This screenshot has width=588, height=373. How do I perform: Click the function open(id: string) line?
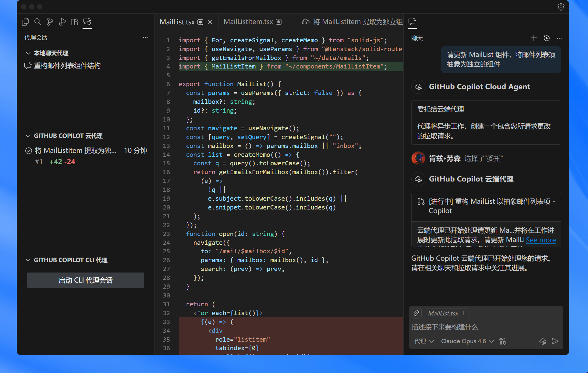pos(235,234)
